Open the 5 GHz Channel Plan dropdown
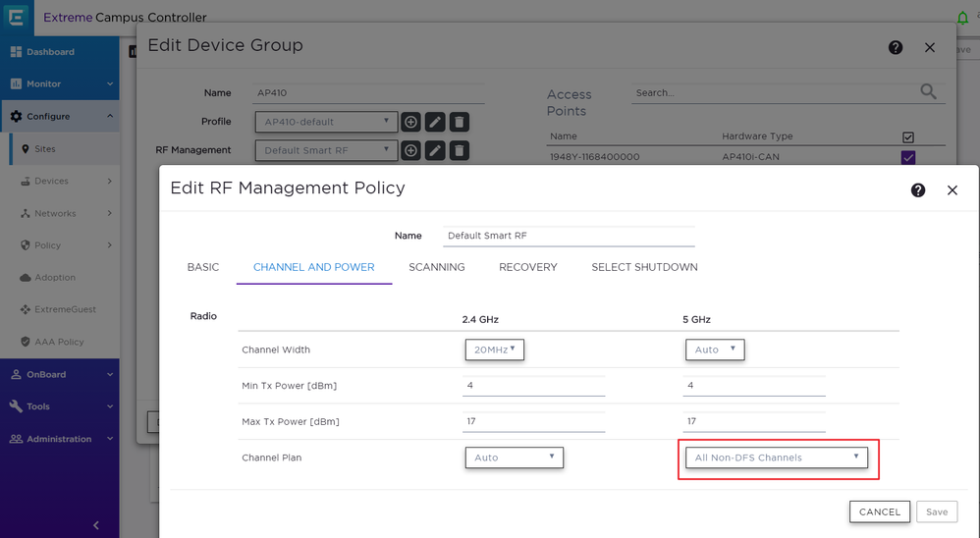The width and height of the screenshot is (980, 538). coord(776,457)
